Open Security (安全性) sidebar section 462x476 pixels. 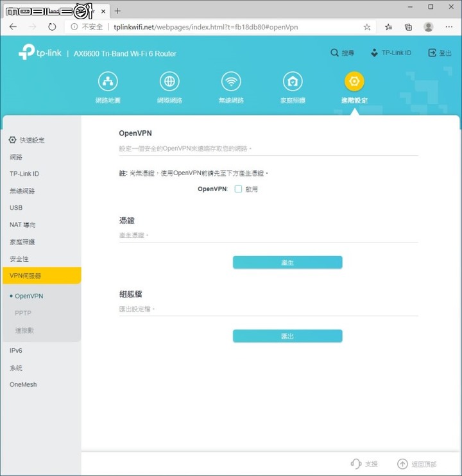pyautogui.click(x=19, y=259)
